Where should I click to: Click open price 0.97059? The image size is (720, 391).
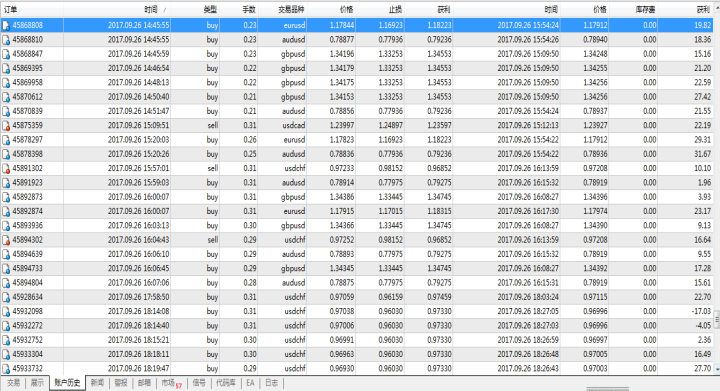coord(342,297)
